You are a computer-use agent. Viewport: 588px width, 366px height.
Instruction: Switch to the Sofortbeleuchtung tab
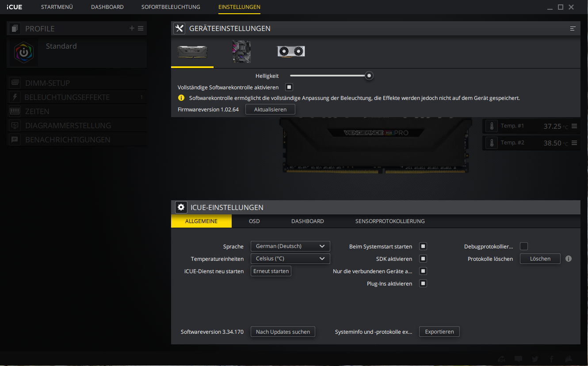tap(171, 7)
